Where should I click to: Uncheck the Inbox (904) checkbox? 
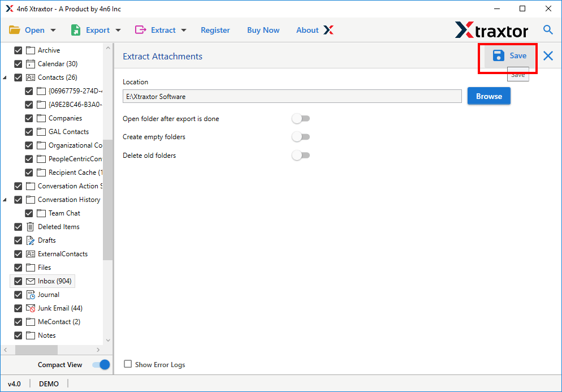pyautogui.click(x=18, y=281)
